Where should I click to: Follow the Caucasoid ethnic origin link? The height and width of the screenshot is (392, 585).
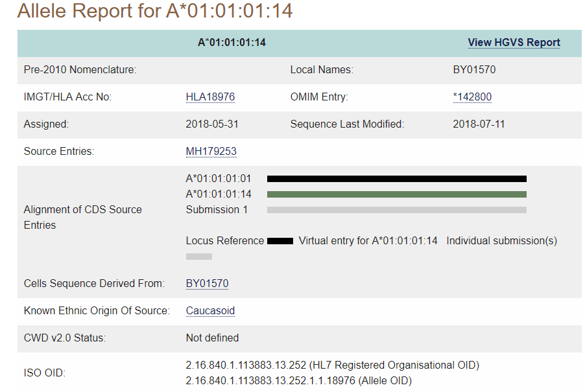click(x=210, y=311)
